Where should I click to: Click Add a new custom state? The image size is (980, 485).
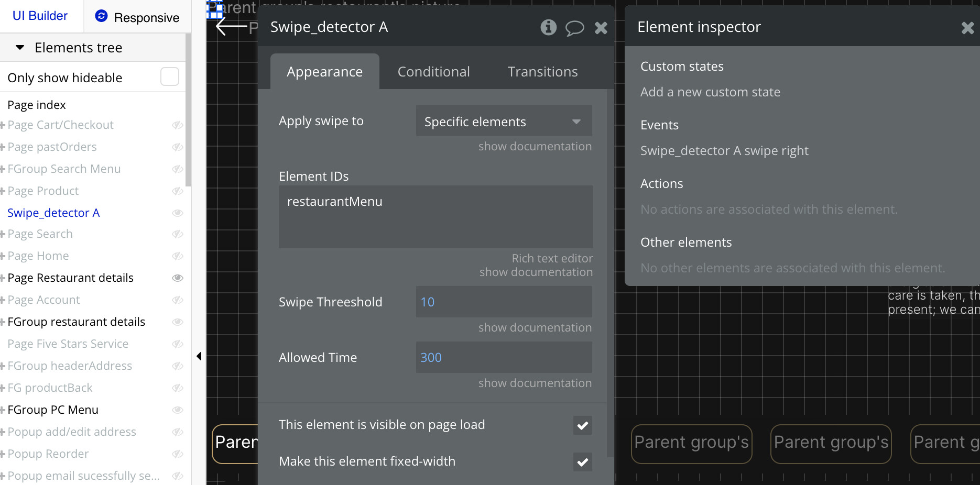pyautogui.click(x=710, y=92)
